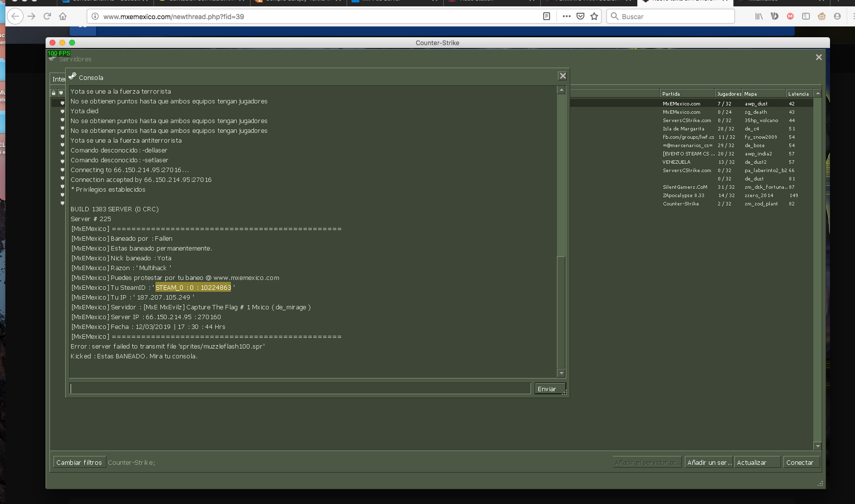Select SilentGamerz.CoM server row
This screenshot has height=504, width=855.
point(691,187)
